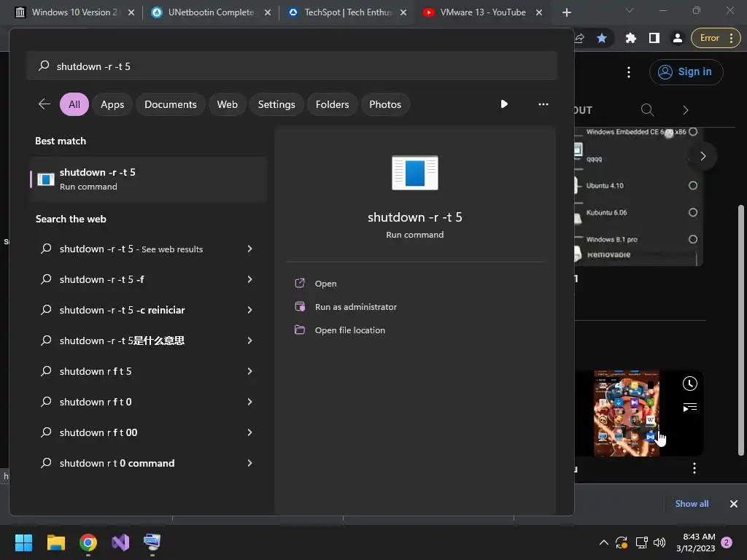The height and width of the screenshot is (560, 747).
Task: Expand 'See web results' suggestion chevron
Action: [249, 249]
